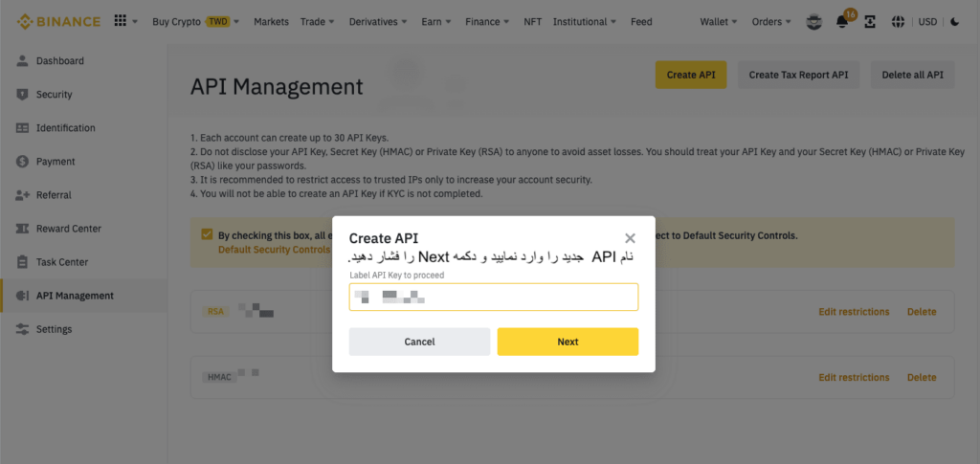
Task: Toggle dark mode moon icon
Action: 954,22
